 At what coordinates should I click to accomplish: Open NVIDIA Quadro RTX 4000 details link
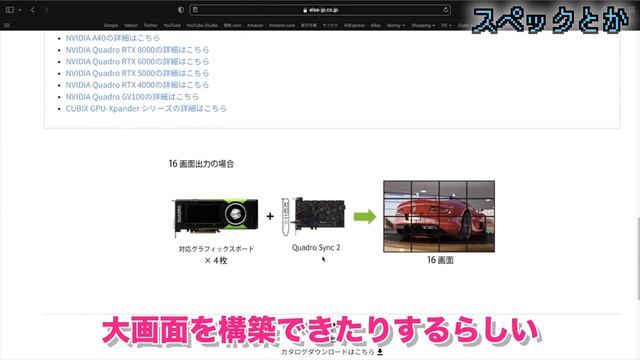(137, 85)
